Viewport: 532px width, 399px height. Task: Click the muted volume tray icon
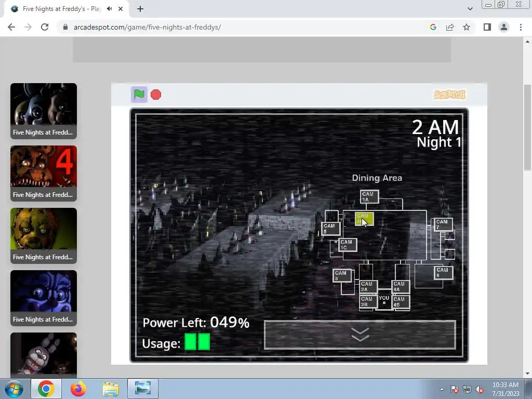click(x=480, y=390)
